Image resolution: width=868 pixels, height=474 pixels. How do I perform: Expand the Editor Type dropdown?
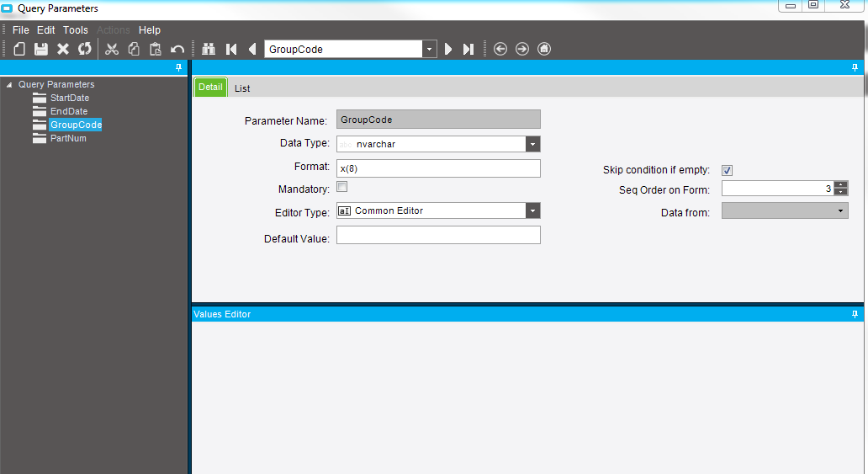coord(532,210)
